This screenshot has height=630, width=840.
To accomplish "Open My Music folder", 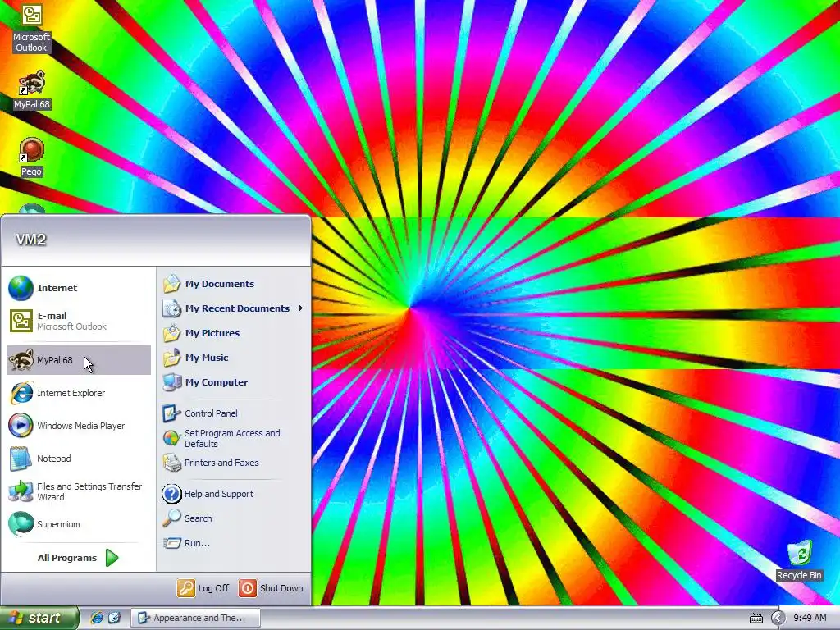I will coord(234,358).
